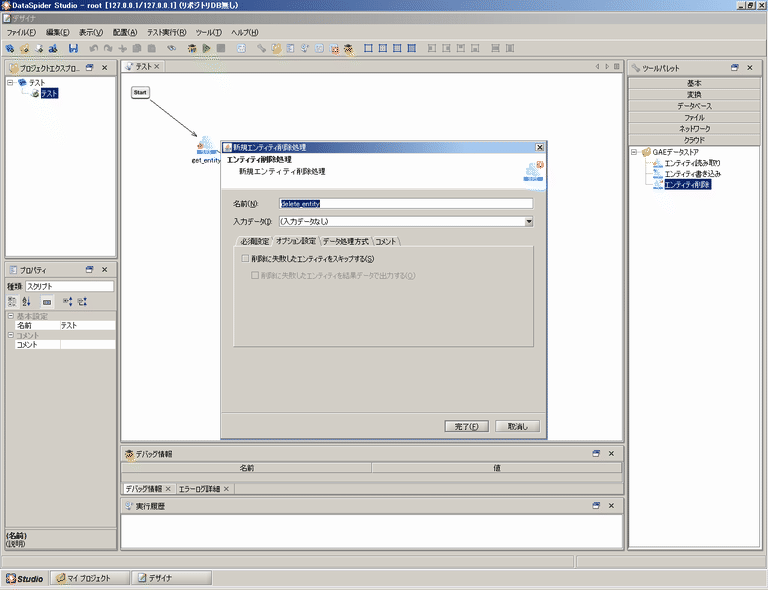Expand the データベース palette category
This screenshot has height=590, width=768.
694,106
